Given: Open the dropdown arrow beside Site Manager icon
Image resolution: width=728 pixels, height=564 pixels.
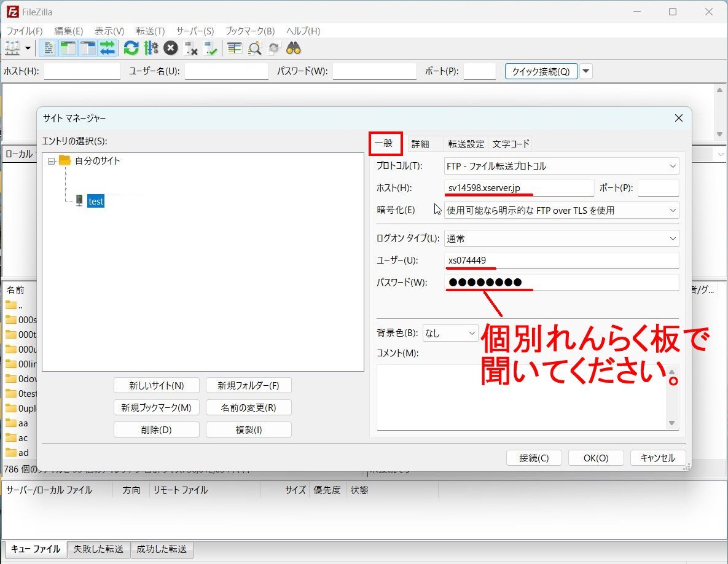Looking at the screenshot, I should point(28,49).
